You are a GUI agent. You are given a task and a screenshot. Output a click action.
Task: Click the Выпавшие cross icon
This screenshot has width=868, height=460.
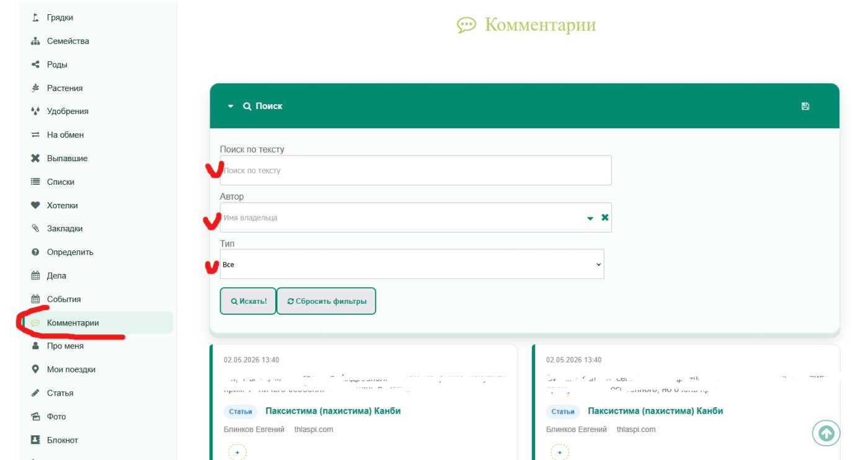[x=35, y=159]
